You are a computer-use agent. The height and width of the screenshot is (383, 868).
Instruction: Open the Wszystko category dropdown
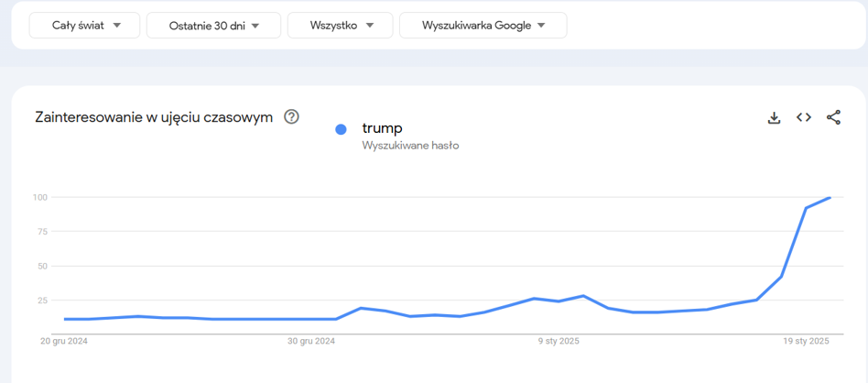[x=340, y=26]
